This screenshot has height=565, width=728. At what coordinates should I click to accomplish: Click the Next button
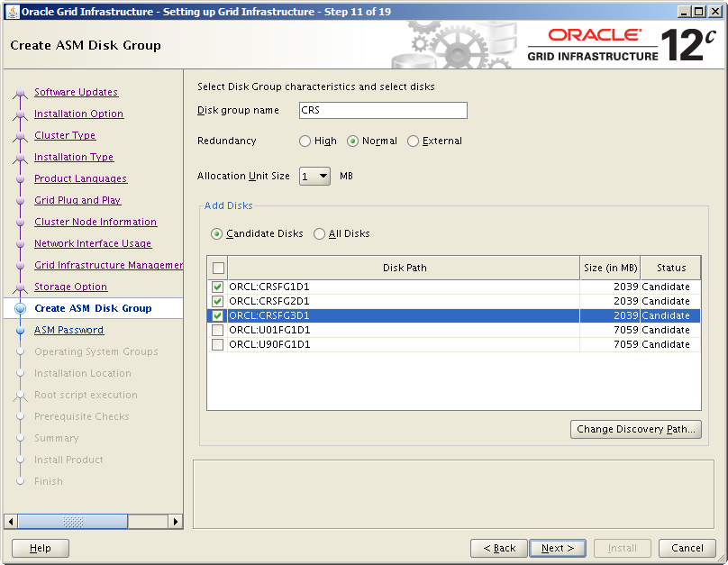coord(558,548)
